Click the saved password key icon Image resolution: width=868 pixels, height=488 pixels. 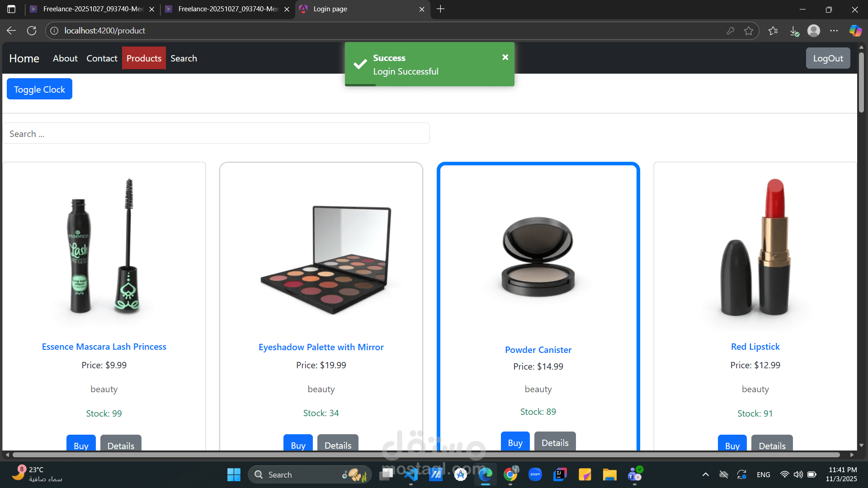click(730, 31)
